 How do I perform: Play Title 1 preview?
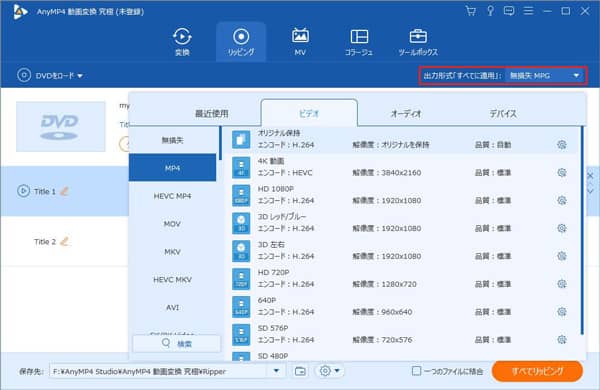23,191
